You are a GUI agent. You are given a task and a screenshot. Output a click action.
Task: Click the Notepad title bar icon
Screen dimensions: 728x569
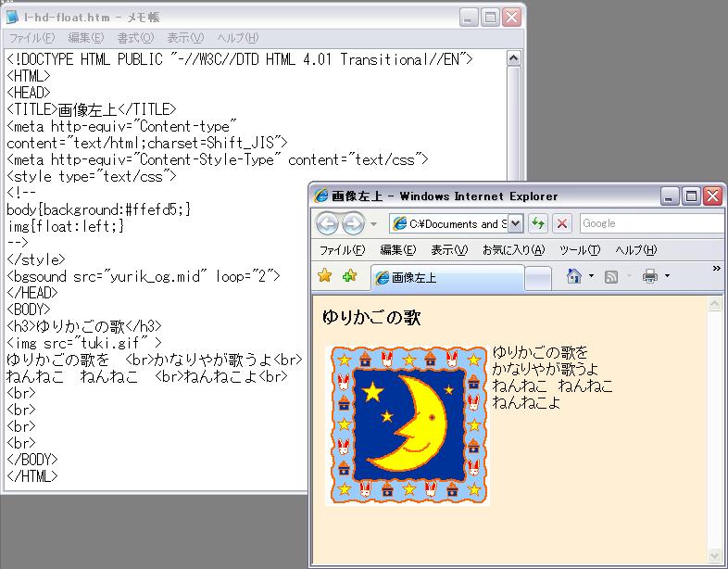(x=13, y=18)
